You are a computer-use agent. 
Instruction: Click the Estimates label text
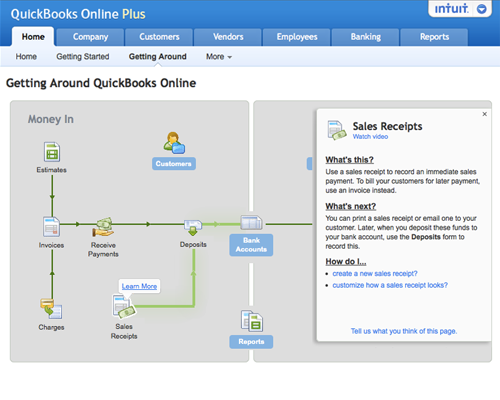point(51,170)
